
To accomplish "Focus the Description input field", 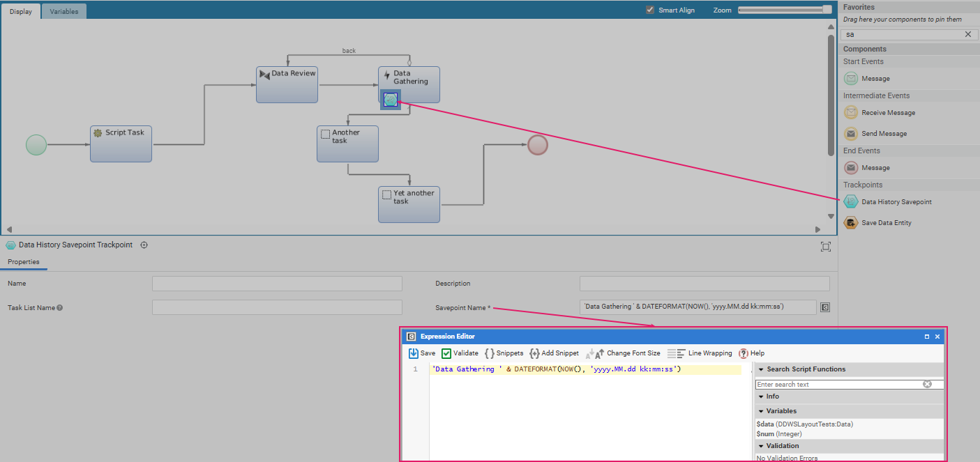I will [x=704, y=284].
